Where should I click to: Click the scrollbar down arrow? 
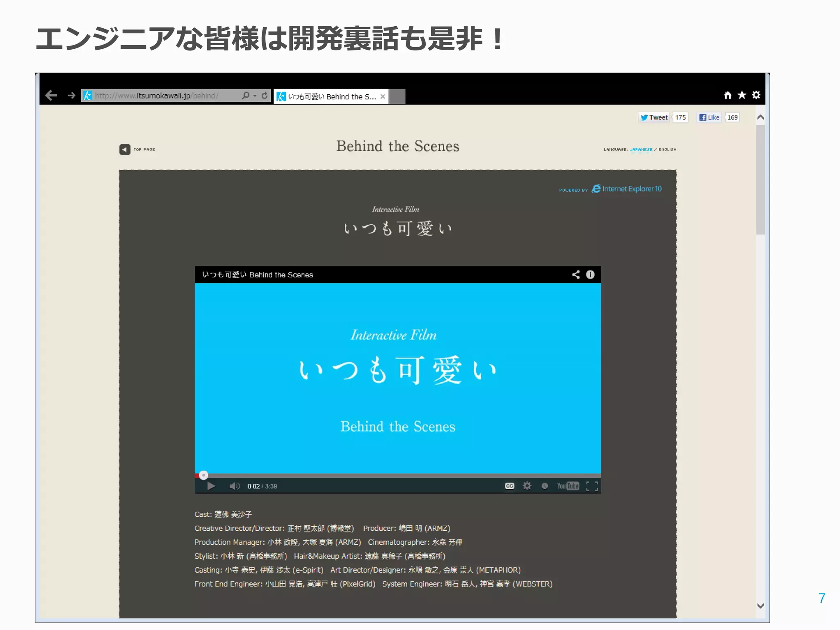[x=760, y=606]
